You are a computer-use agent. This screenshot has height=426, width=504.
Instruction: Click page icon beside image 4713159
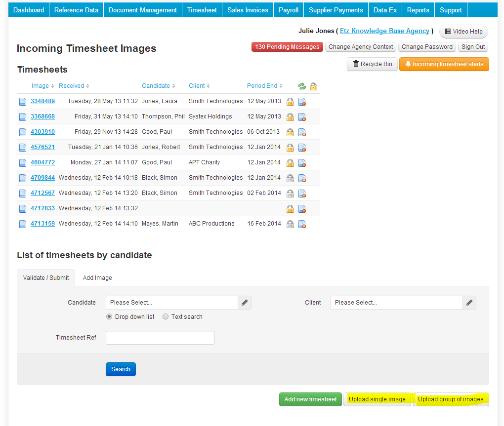pos(23,224)
